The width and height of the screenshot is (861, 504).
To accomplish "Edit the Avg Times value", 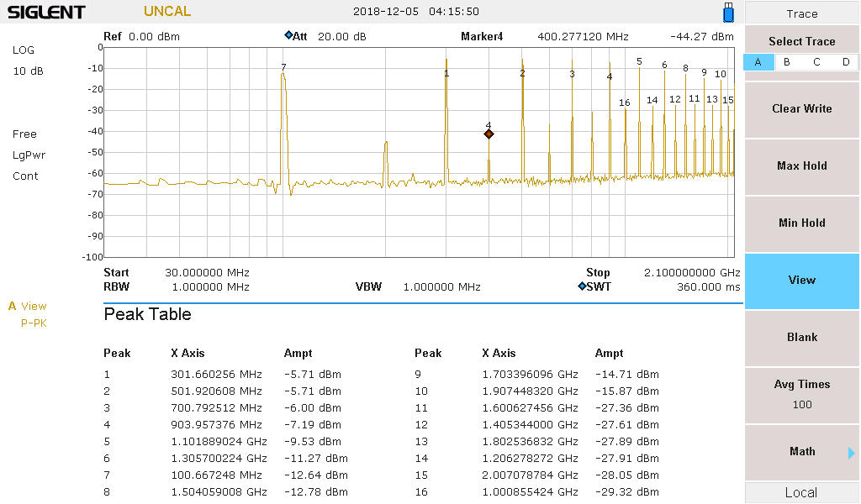I will tap(801, 394).
